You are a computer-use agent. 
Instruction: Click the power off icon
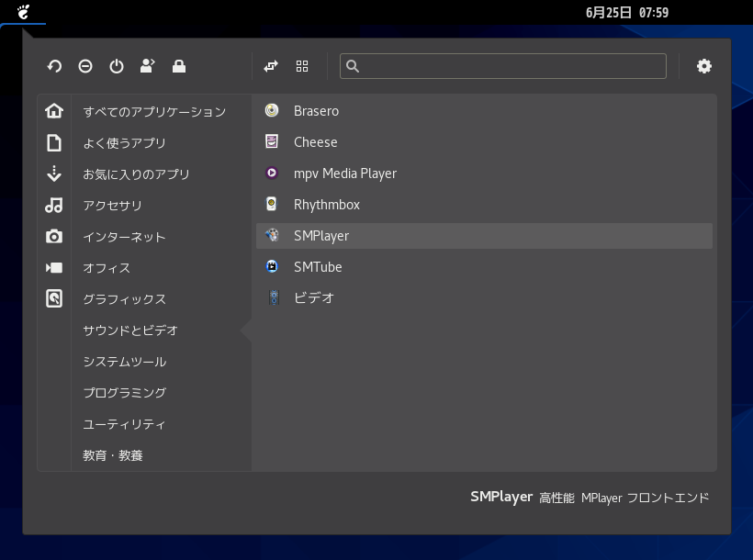tap(117, 66)
